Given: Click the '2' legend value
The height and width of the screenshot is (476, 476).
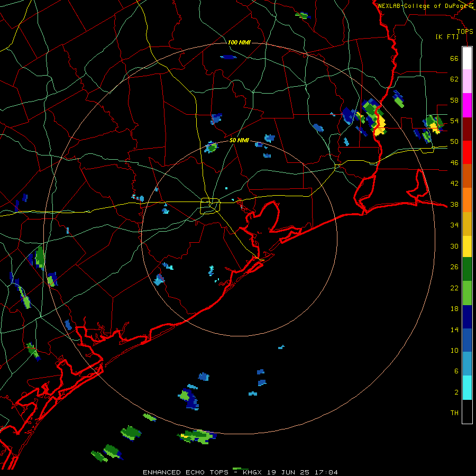Looking at the screenshot, I should click(x=456, y=392).
